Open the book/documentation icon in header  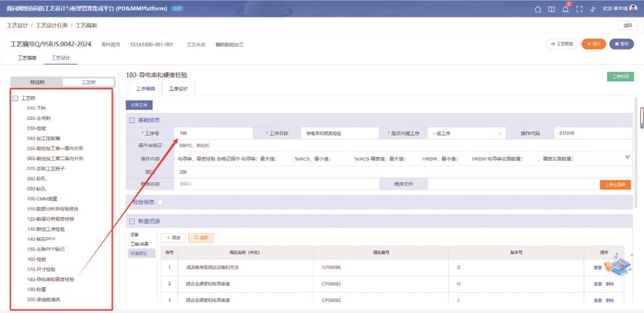point(552,9)
